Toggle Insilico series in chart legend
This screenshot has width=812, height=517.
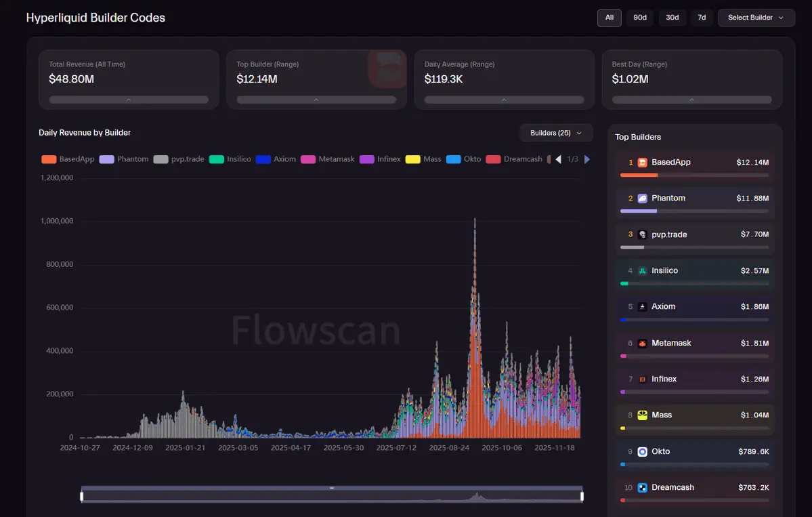coord(230,159)
